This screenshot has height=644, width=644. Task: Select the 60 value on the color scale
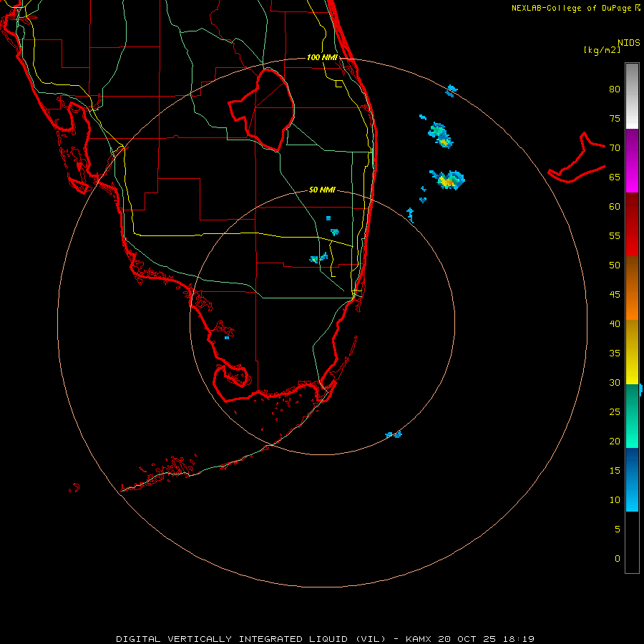615,207
